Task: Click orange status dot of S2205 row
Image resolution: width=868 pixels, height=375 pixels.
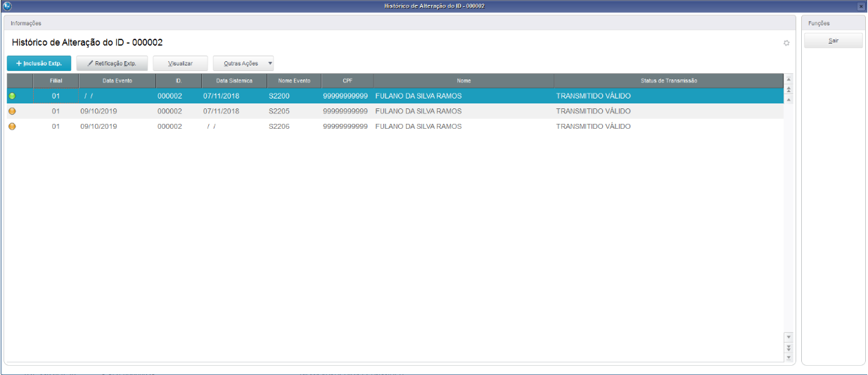Action: (x=12, y=111)
